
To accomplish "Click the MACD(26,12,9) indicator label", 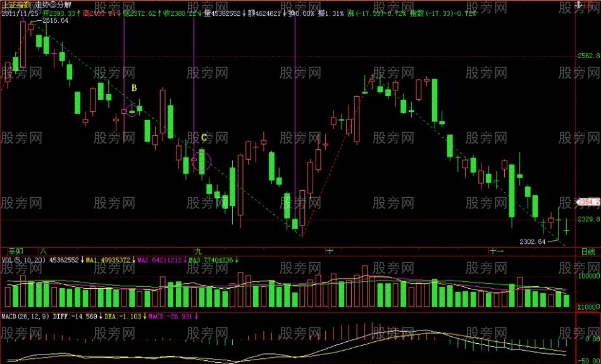I will pyautogui.click(x=25, y=317).
